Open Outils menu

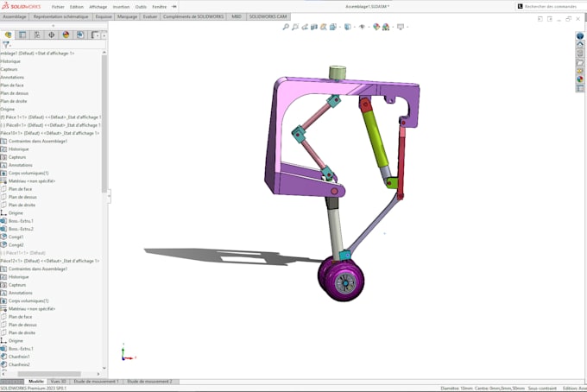pyautogui.click(x=141, y=7)
